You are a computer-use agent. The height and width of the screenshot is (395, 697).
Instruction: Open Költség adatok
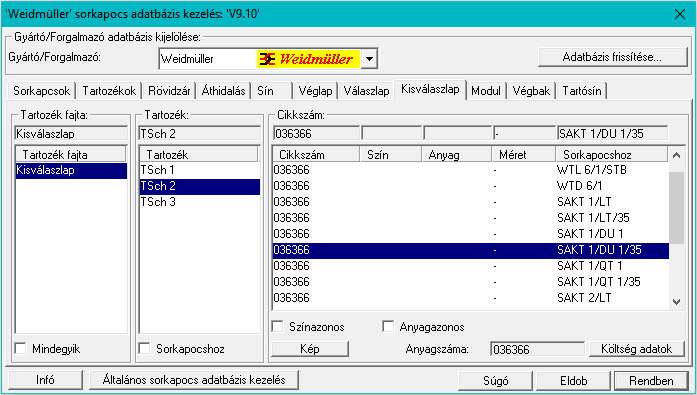[637, 349]
